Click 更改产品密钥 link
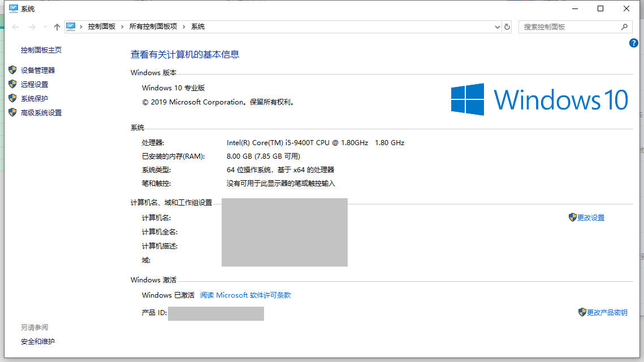Screen dimensions: 644x362 click(607, 312)
